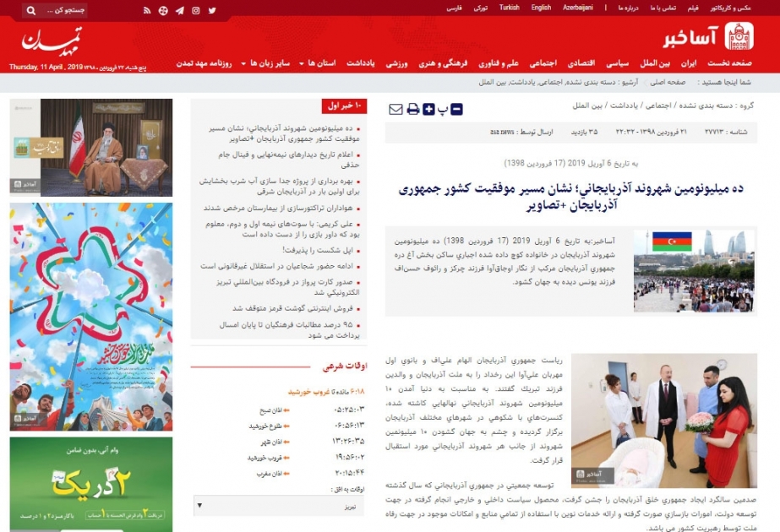This screenshot has width=780, height=532.
Task: Open the سیاسی menu item
Action: click(618, 63)
